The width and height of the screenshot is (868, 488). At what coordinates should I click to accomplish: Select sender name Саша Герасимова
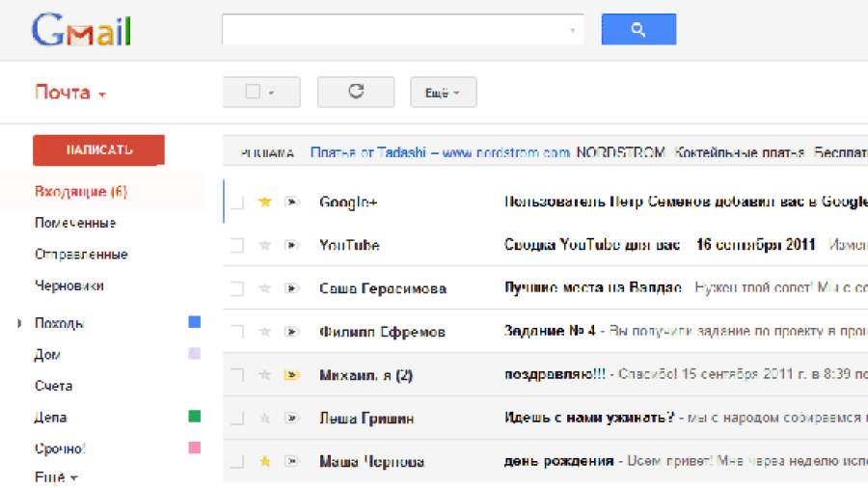(x=383, y=288)
